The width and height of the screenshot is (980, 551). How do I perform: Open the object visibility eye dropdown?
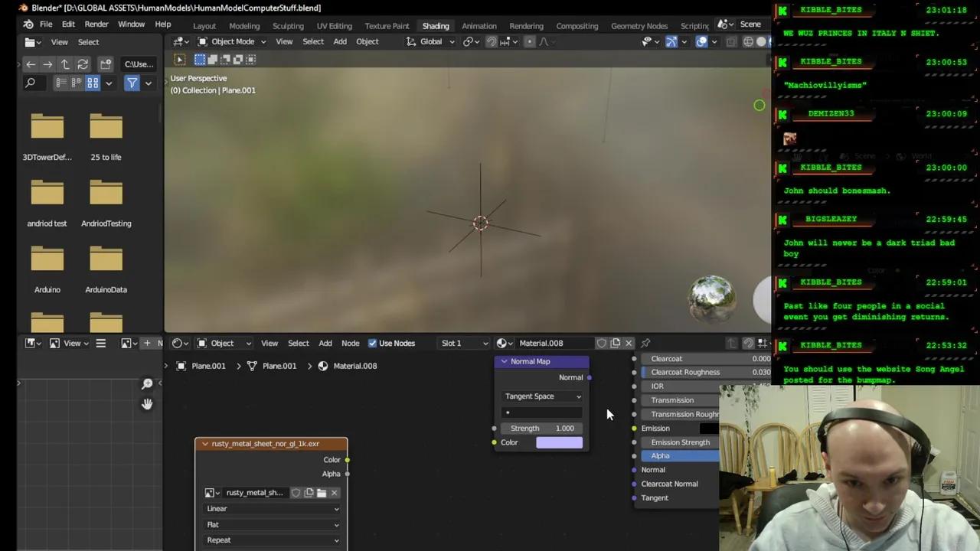650,41
